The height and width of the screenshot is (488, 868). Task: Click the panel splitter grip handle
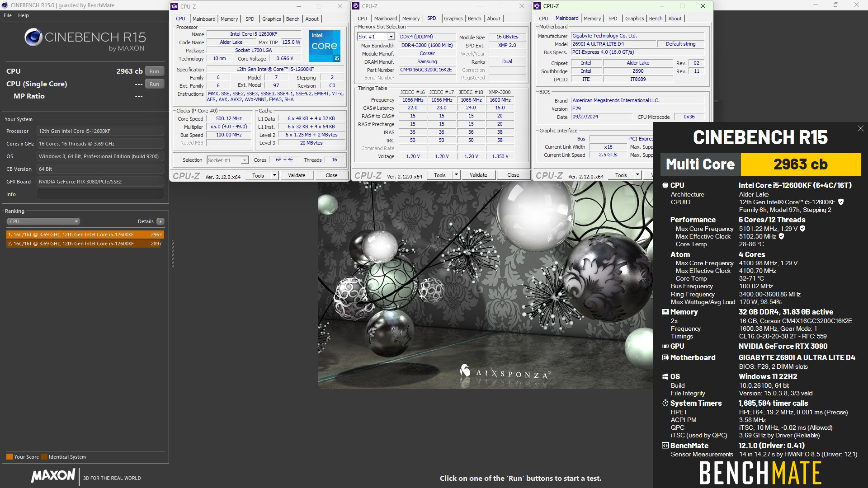pos(173,254)
